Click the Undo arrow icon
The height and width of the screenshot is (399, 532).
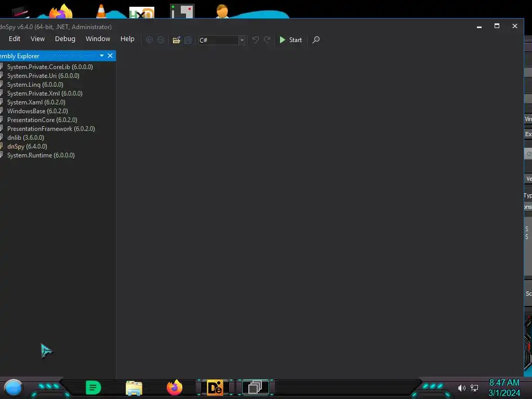point(256,40)
